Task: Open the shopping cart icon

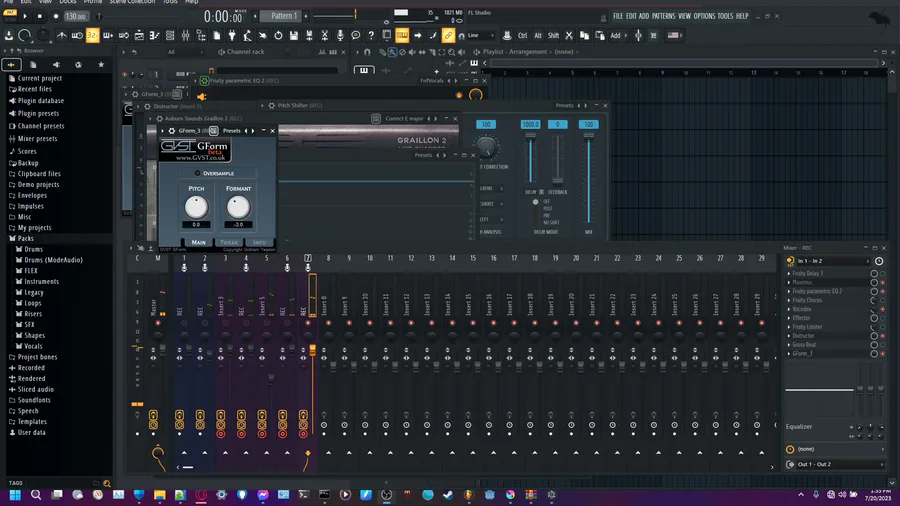Action: click(x=653, y=36)
